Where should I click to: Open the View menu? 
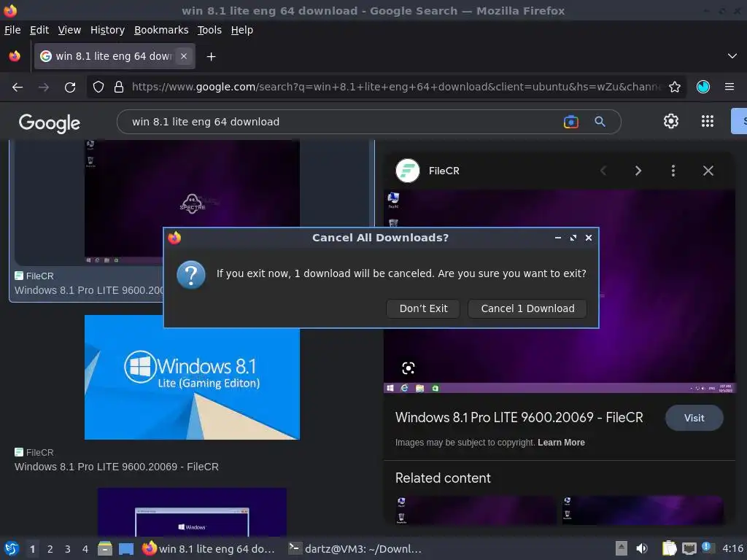pos(69,30)
